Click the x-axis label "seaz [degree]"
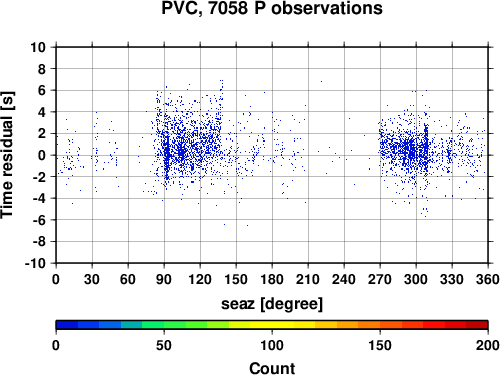 pyautogui.click(x=272, y=304)
